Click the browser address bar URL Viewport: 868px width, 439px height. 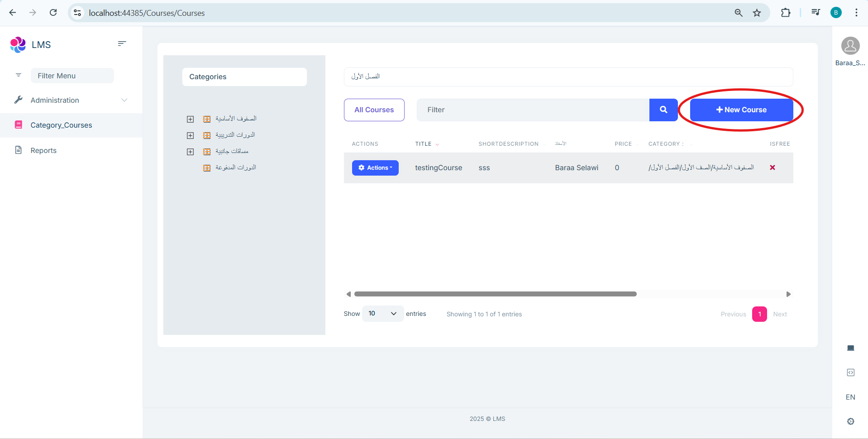[147, 13]
